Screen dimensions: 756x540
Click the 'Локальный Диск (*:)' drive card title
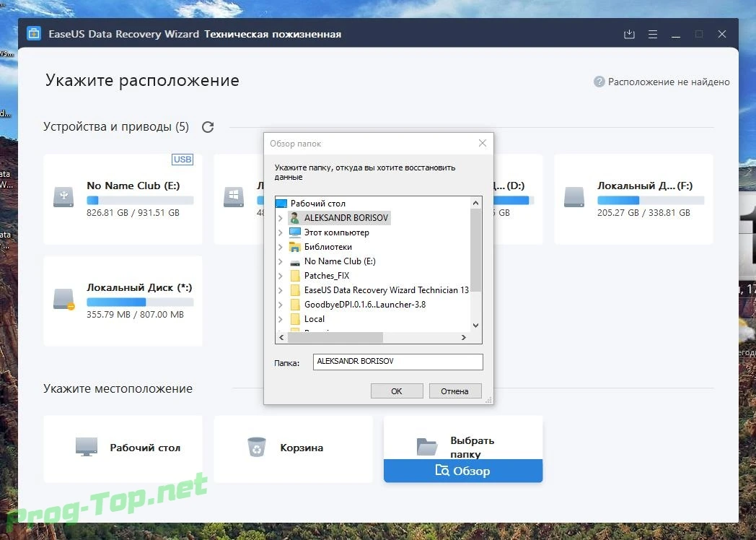click(x=139, y=287)
